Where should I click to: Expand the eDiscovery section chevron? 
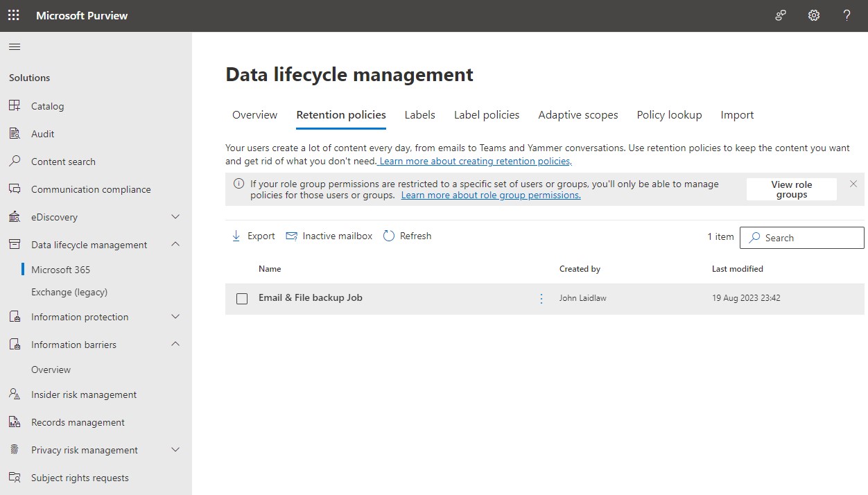pos(175,216)
